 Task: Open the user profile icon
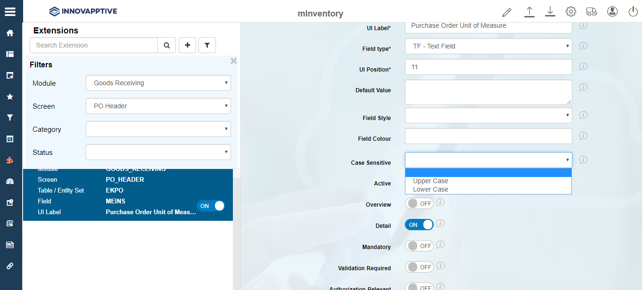612,12
